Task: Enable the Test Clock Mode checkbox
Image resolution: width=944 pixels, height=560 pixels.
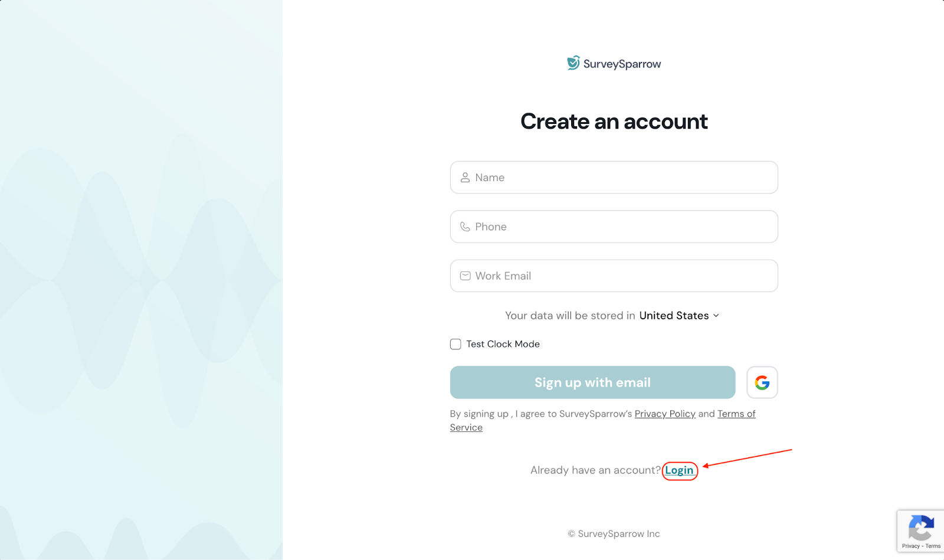Action: pyautogui.click(x=455, y=344)
